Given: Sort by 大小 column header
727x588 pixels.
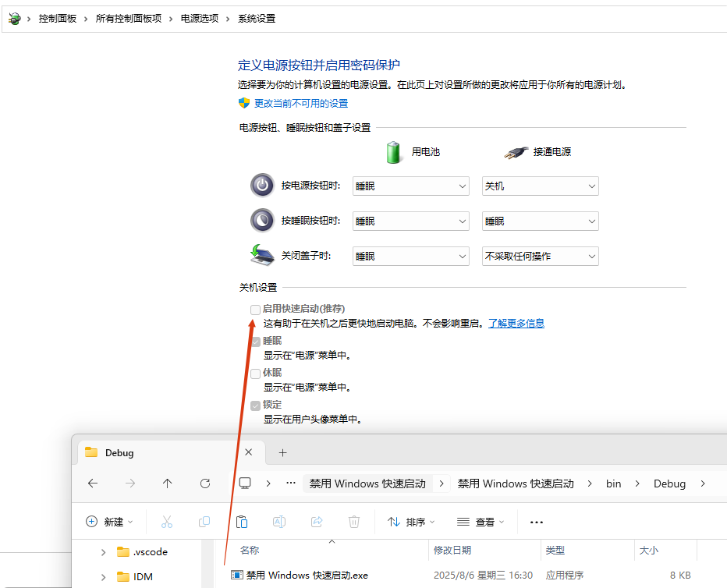Looking at the screenshot, I should coord(649,550).
